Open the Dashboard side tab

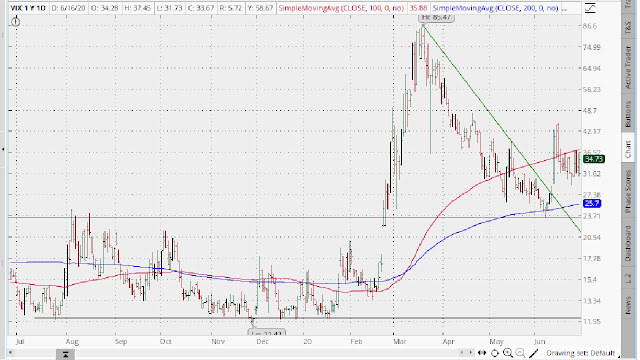coord(628,243)
